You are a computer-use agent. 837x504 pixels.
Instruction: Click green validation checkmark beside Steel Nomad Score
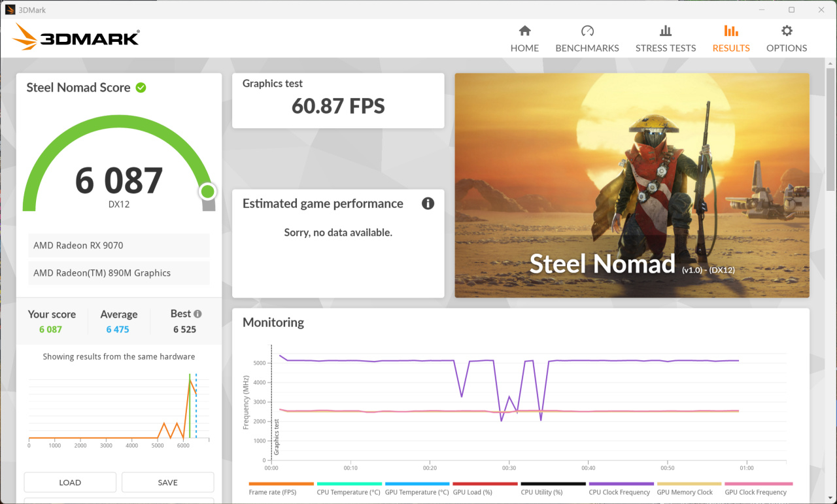pos(141,88)
